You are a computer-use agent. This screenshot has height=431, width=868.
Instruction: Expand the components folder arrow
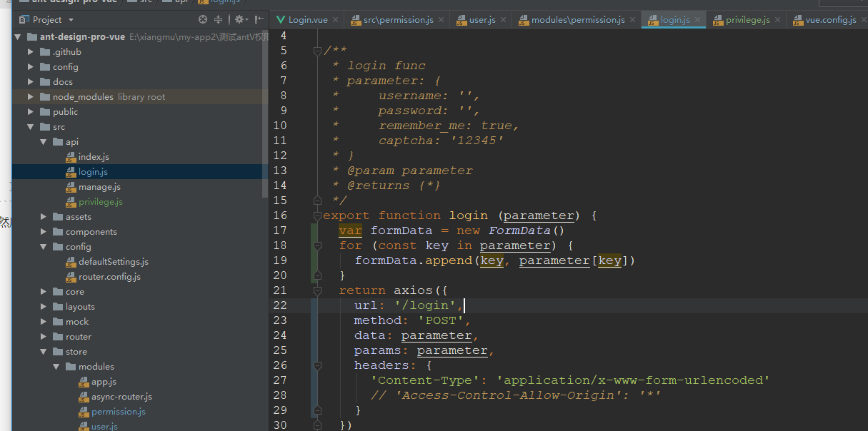pyautogui.click(x=43, y=232)
